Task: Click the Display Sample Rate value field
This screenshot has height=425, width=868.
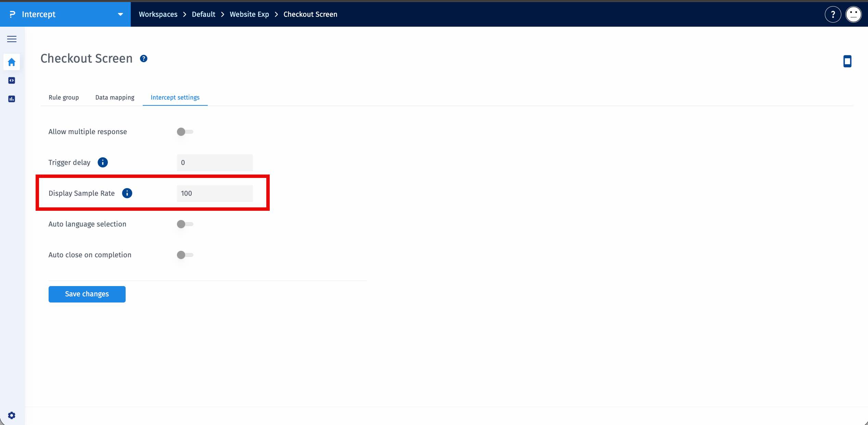Action: (x=215, y=193)
